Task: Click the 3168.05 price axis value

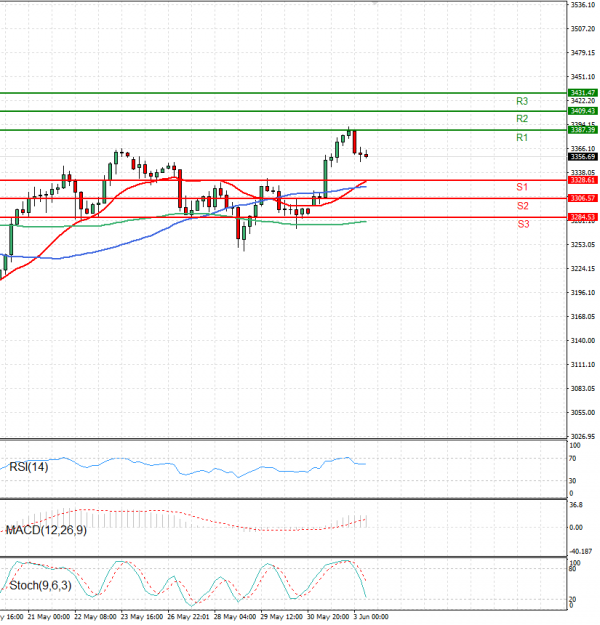Action: pos(583,316)
